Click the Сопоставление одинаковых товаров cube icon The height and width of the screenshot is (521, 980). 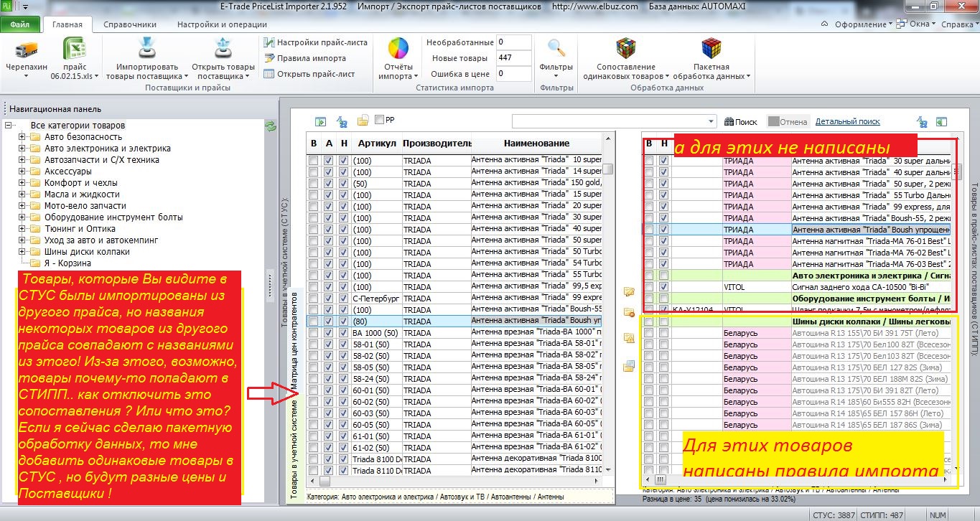[626, 49]
